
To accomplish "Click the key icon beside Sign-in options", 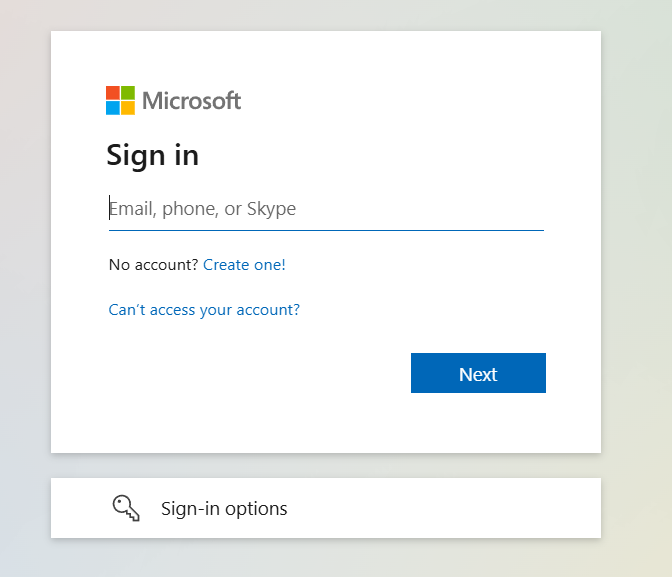I will tap(126, 508).
